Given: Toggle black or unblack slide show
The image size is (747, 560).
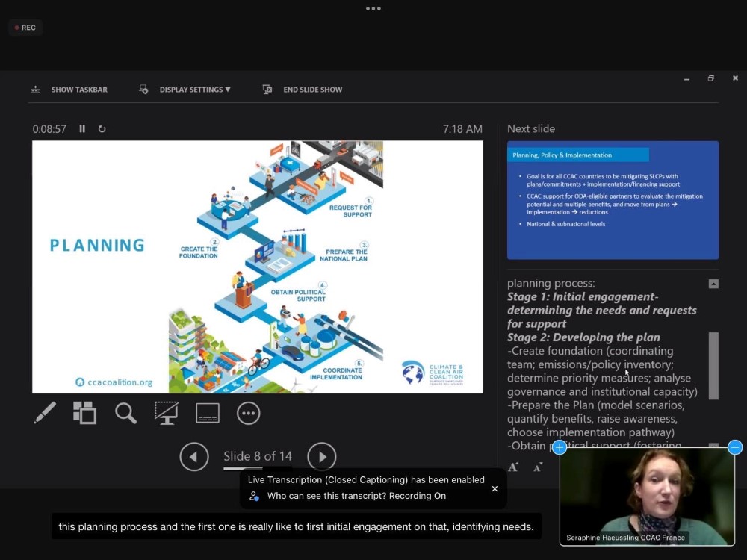Looking at the screenshot, I should click(166, 412).
